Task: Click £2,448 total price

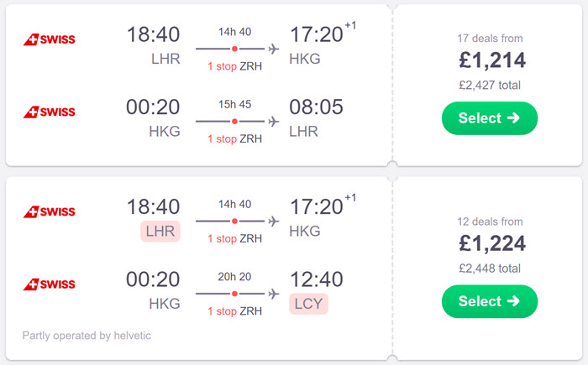Action: tap(490, 269)
